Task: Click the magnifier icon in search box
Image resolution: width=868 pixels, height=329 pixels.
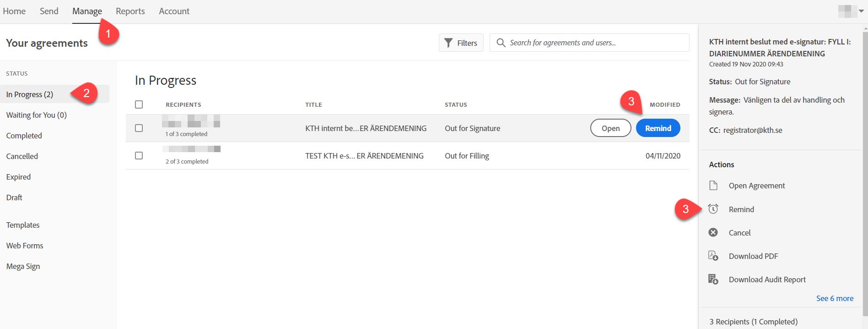Action: click(x=501, y=43)
